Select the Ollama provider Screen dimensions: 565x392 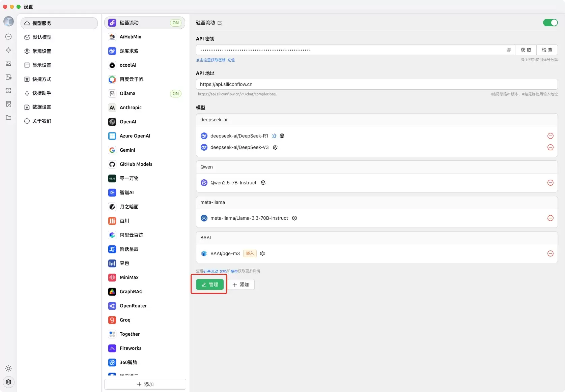(145, 93)
